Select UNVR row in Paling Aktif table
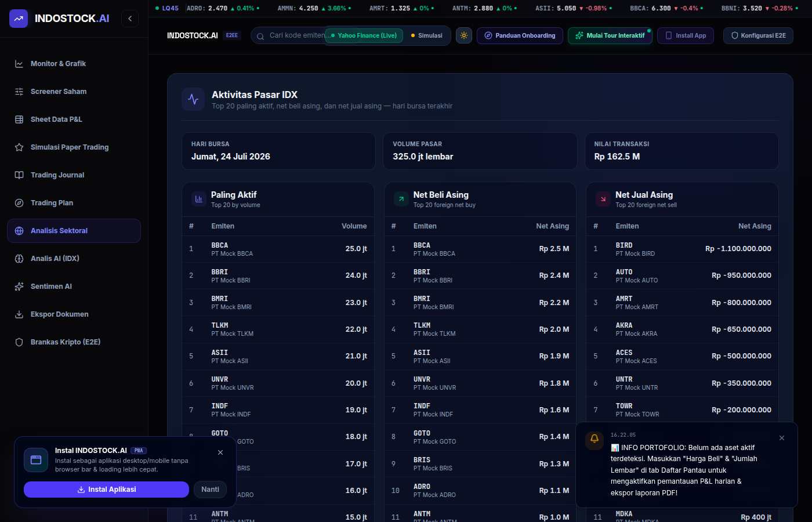The image size is (812, 522). tap(278, 383)
